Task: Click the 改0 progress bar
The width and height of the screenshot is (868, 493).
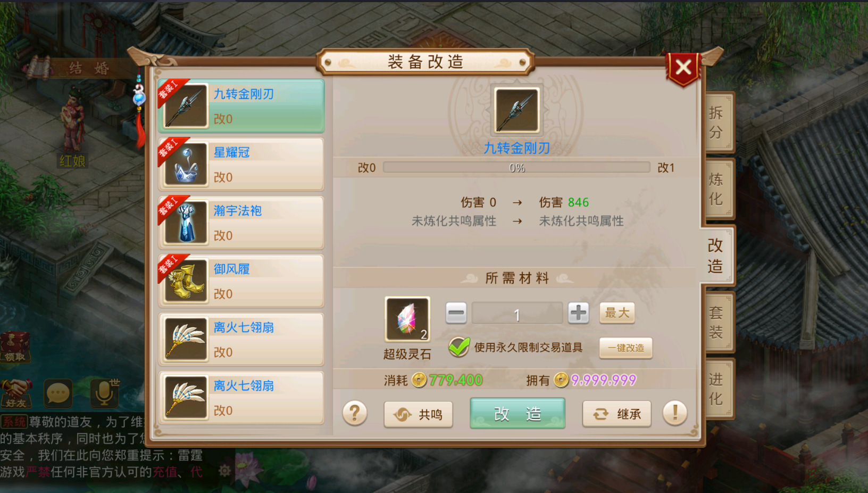Action: coord(516,168)
